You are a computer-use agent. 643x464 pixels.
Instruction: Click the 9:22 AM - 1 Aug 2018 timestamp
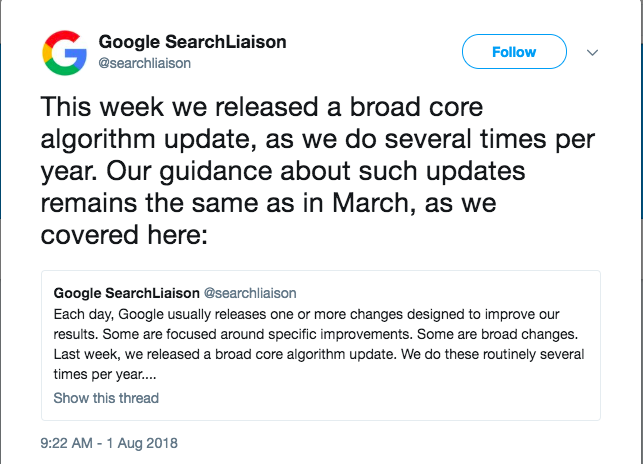tap(109, 443)
